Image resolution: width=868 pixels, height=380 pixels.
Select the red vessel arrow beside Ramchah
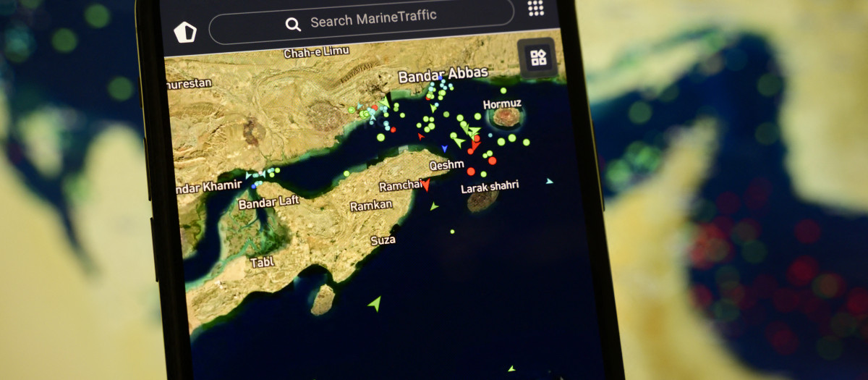tap(426, 185)
